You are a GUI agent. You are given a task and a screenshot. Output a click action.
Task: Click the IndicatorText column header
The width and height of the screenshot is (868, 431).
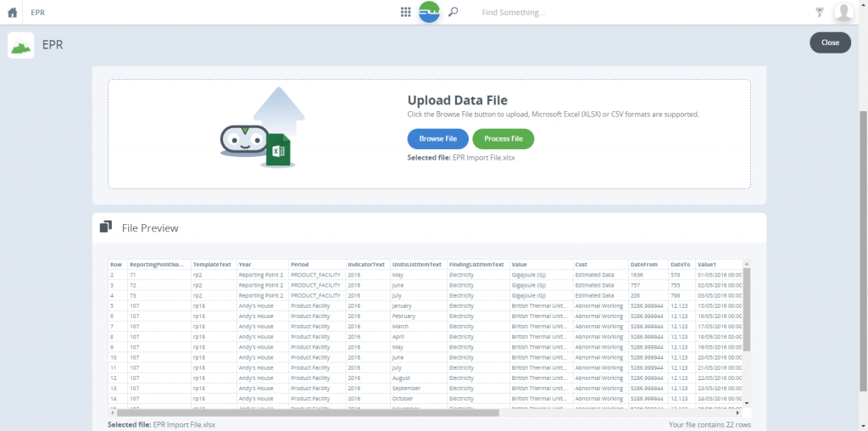(366, 265)
